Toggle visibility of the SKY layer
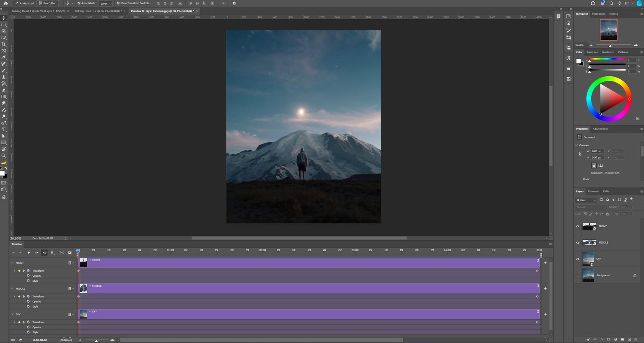The width and height of the screenshot is (644, 343). click(x=578, y=259)
